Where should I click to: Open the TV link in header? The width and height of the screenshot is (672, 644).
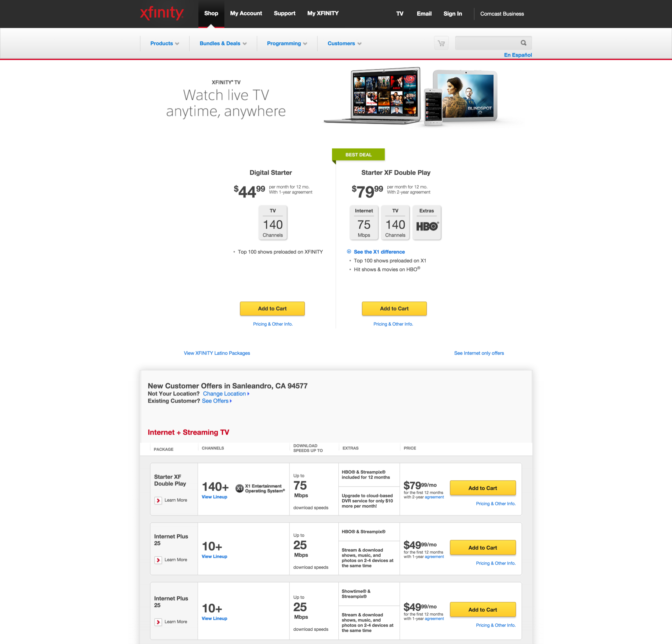(x=400, y=14)
